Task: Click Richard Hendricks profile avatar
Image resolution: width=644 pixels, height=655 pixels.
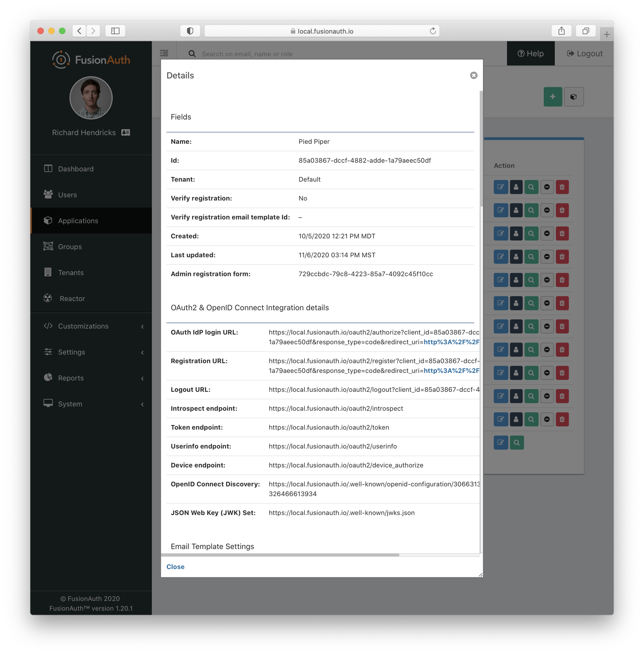Action: 91,98
